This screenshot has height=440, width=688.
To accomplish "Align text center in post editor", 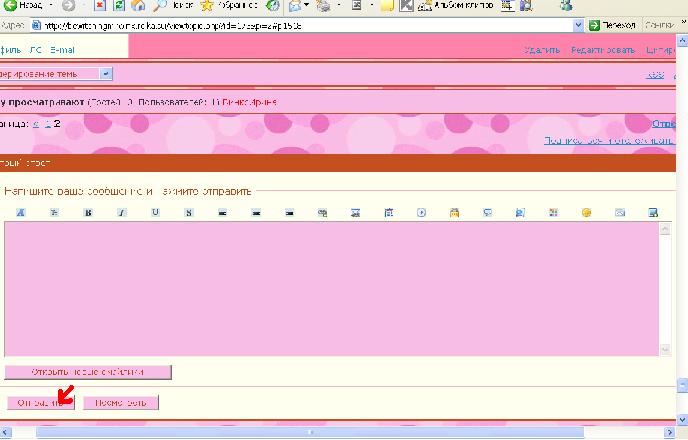I will pos(256,213).
